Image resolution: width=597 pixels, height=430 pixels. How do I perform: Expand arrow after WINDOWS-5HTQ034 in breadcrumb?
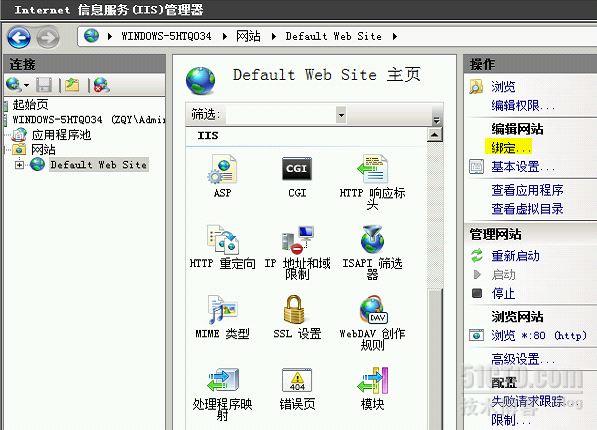(x=225, y=36)
